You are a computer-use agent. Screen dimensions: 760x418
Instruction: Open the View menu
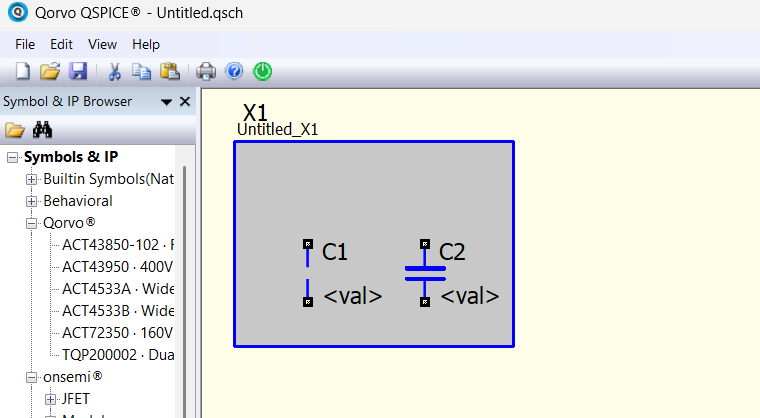[x=102, y=44]
